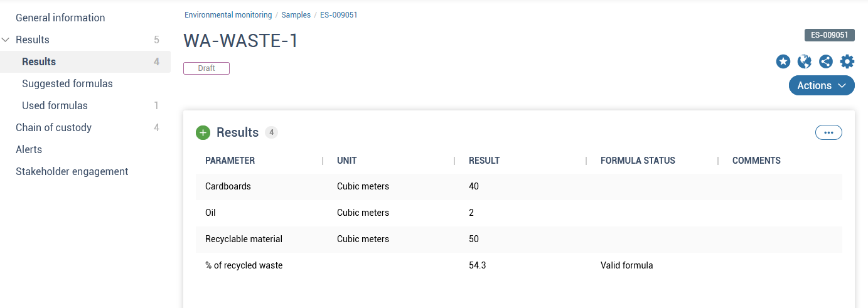Click the Draft status badge
Image resolution: width=868 pixels, height=308 pixels.
pyautogui.click(x=206, y=68)
